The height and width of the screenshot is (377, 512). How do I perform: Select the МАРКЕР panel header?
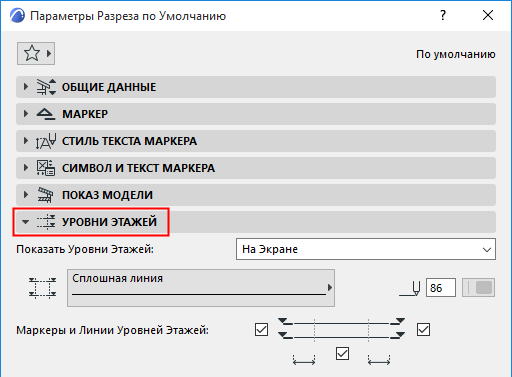[x=256, y=114]
